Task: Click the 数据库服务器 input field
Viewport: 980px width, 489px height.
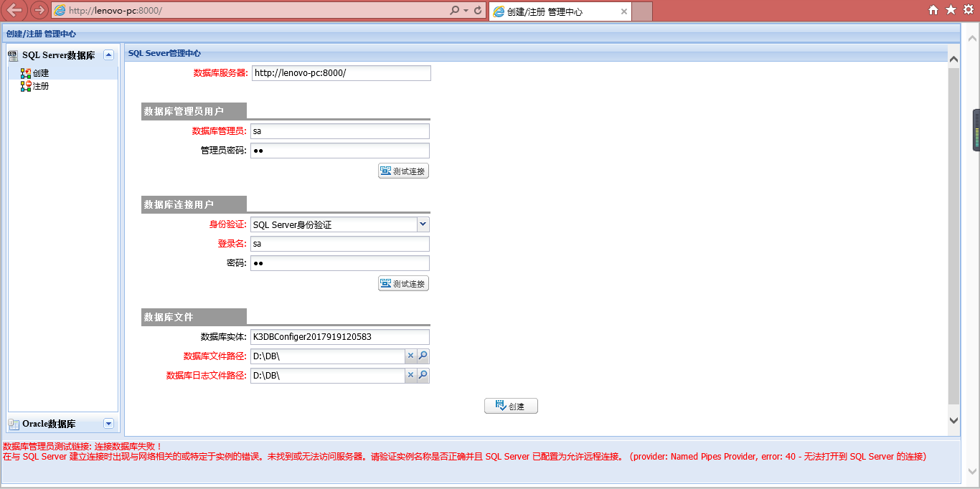Action: [341, 73]
